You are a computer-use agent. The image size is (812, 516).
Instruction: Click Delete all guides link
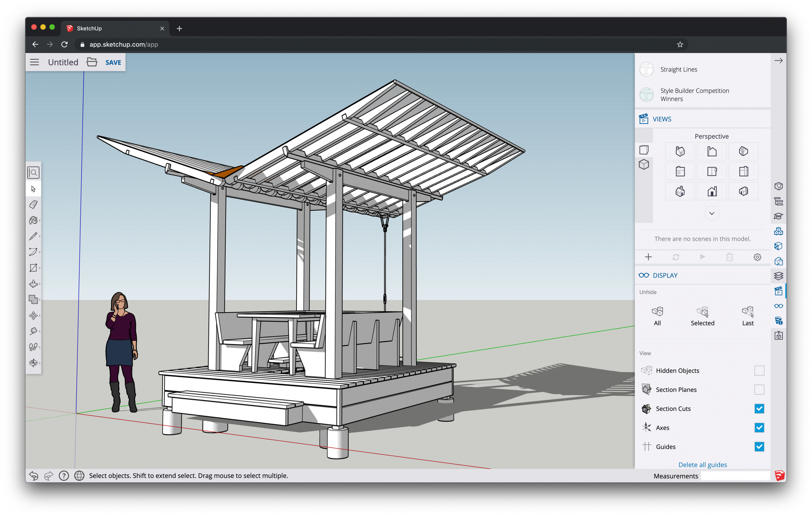click(x=704, y=464)
